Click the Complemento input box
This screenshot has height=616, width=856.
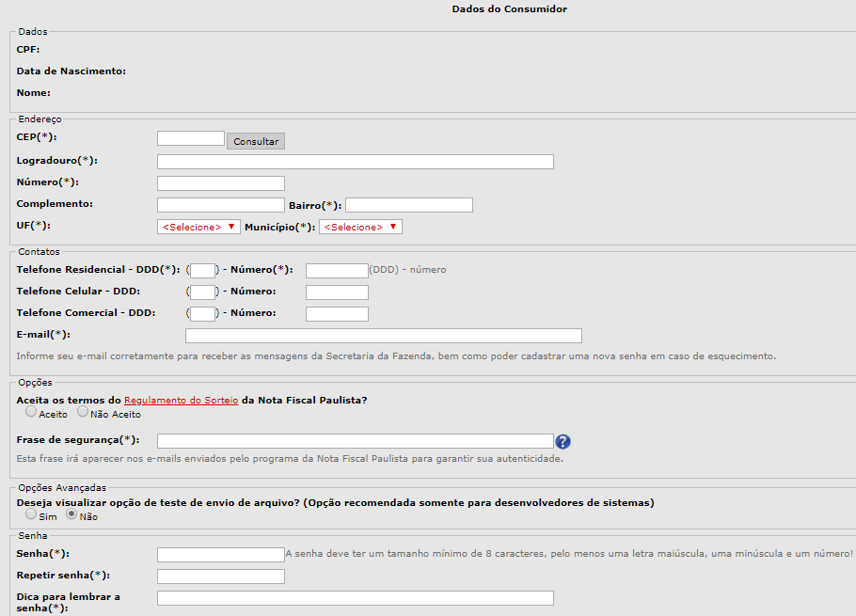point(220,205)
